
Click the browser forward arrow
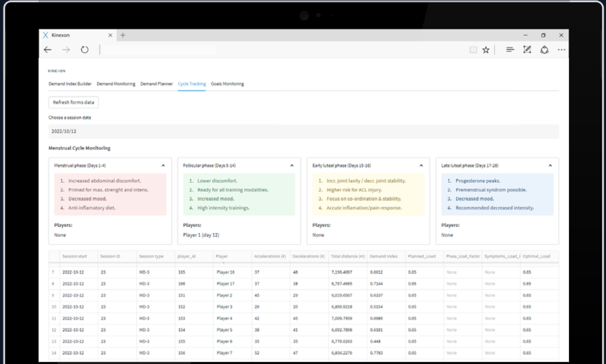[x=66, y=50]
